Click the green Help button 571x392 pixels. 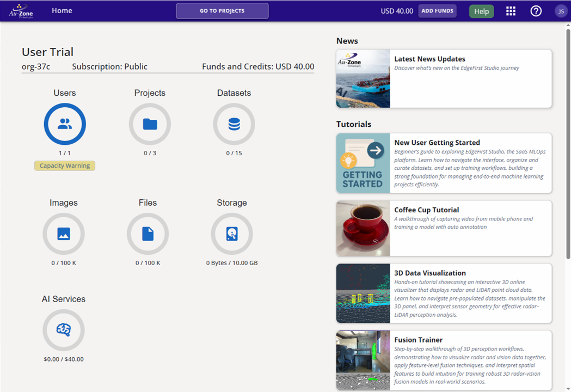481,10
